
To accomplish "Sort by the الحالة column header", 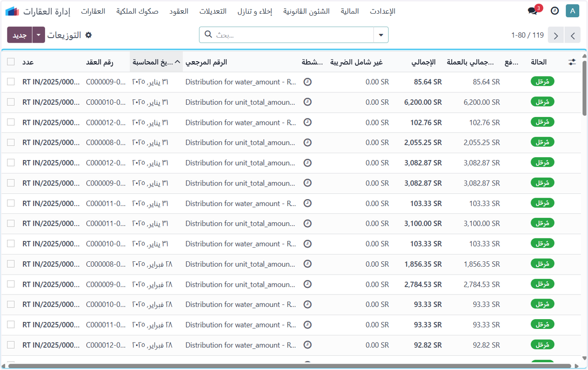I will click(x=539, y=62).
